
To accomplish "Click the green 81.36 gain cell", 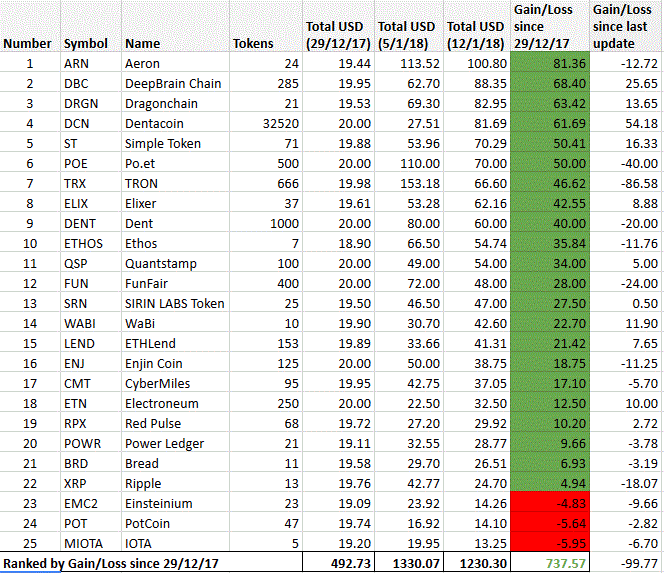I will pyautogui.click(x=550, y=64).
